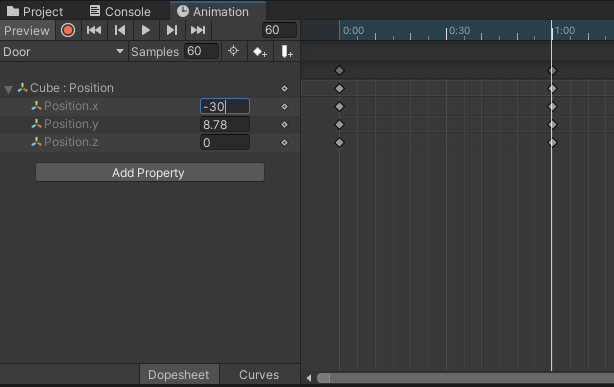Jump to the first keyframe

point(94,30)
